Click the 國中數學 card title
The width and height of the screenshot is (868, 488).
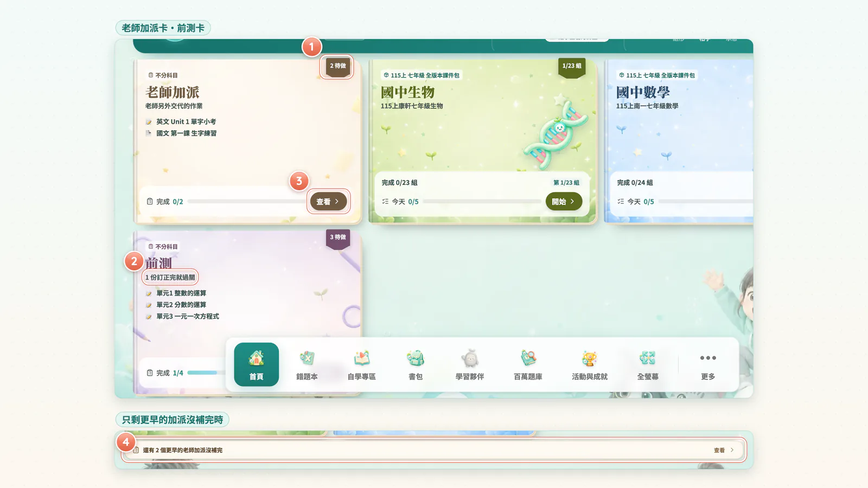(x=643, y=92)
